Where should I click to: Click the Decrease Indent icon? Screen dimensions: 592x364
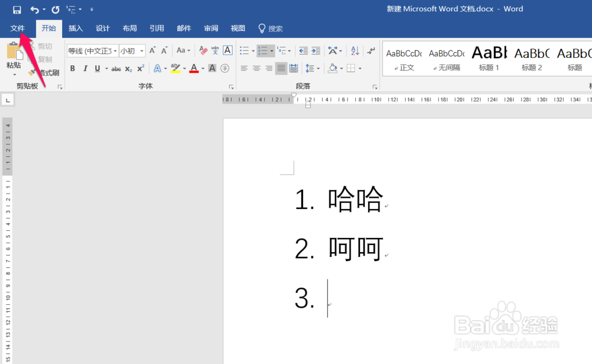click(x=303, y=50)
